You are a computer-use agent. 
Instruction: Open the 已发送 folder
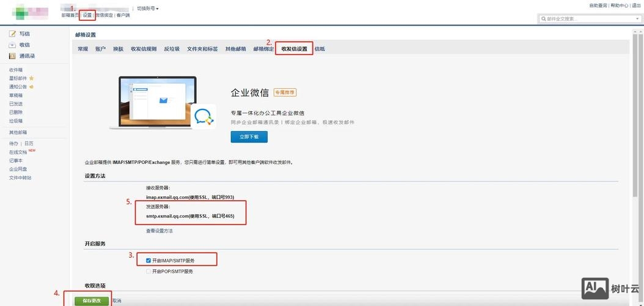tap(16, 103)
